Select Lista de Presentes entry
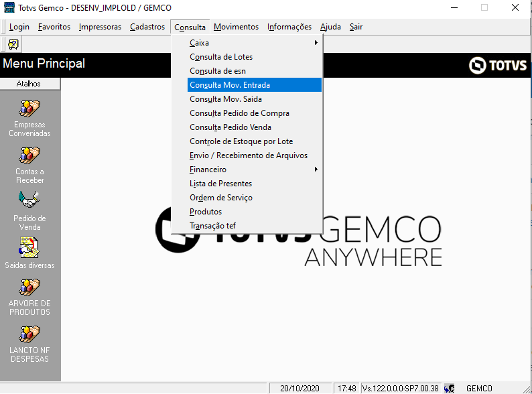This screenshot has width=532, height=394. point(255,184)
